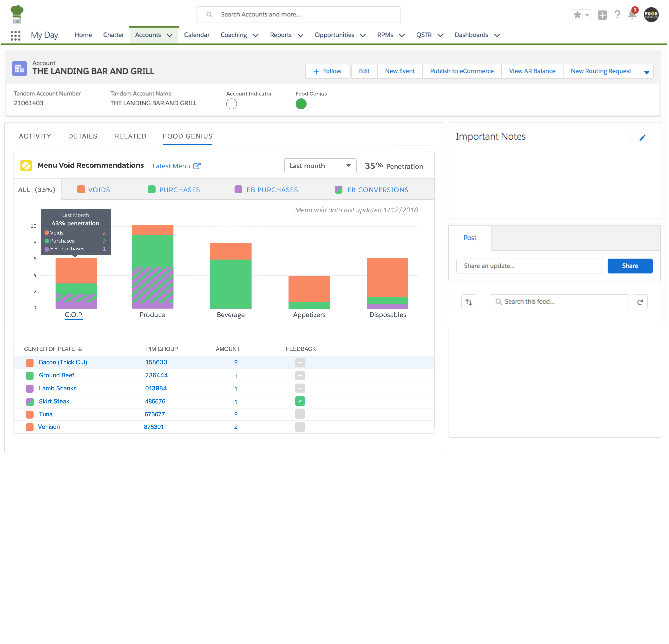Add feedback for Venison
669x644 pixels.
coord(300,427)
